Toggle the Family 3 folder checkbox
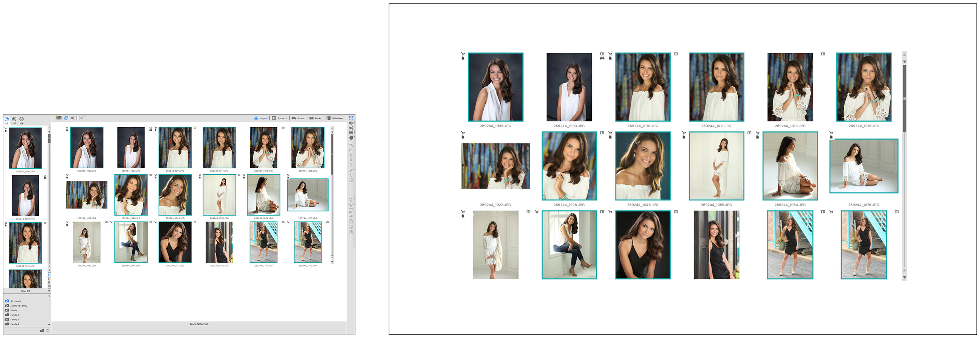This screenshot has width=980, height=340. [7, 320]
